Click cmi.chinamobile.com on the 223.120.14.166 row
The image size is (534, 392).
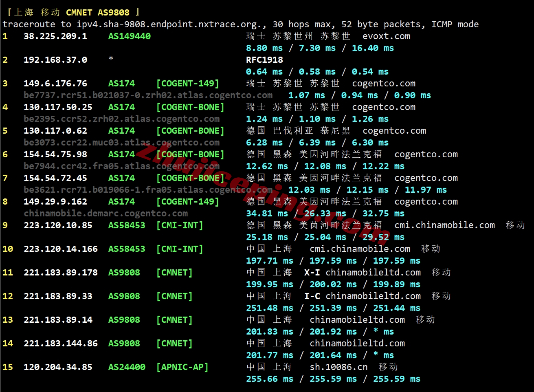pyautogui.click(x=360, y=249)
